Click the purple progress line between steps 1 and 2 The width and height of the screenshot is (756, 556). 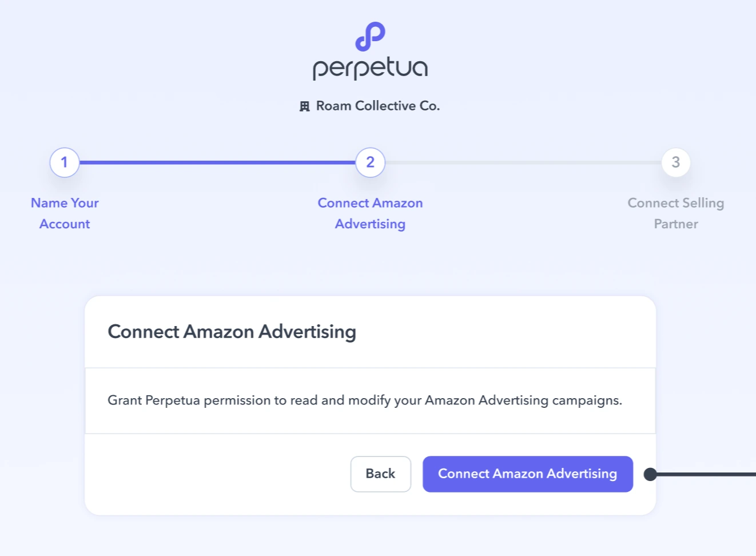[x=217, y=162]
